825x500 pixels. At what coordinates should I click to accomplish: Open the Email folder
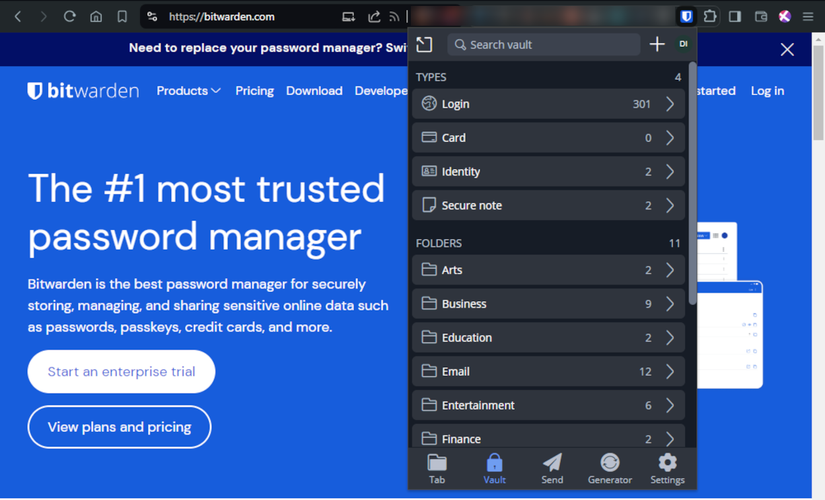tap(548, 372)
